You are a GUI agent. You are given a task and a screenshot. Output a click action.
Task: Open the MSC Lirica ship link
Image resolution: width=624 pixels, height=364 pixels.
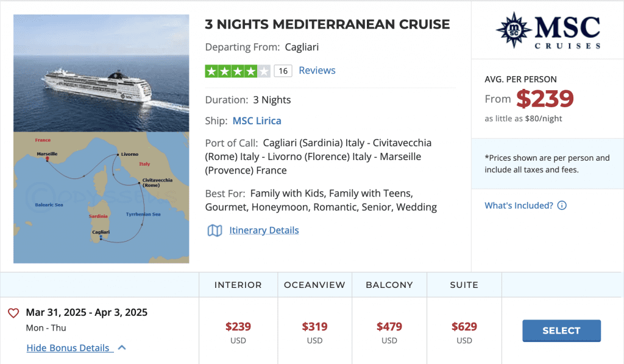tap(257, 121)
